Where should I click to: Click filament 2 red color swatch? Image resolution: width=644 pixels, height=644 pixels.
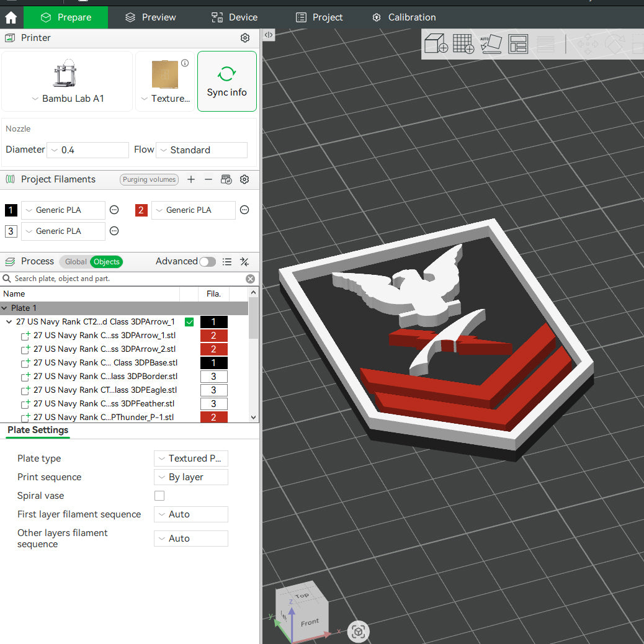tap(141, 210)
